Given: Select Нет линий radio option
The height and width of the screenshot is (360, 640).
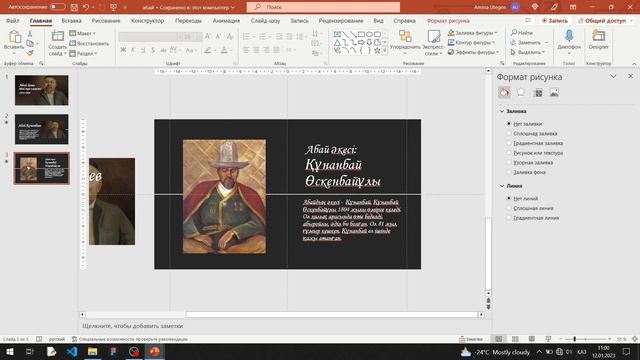Looking at the screenshot, I should pos(509,198).
